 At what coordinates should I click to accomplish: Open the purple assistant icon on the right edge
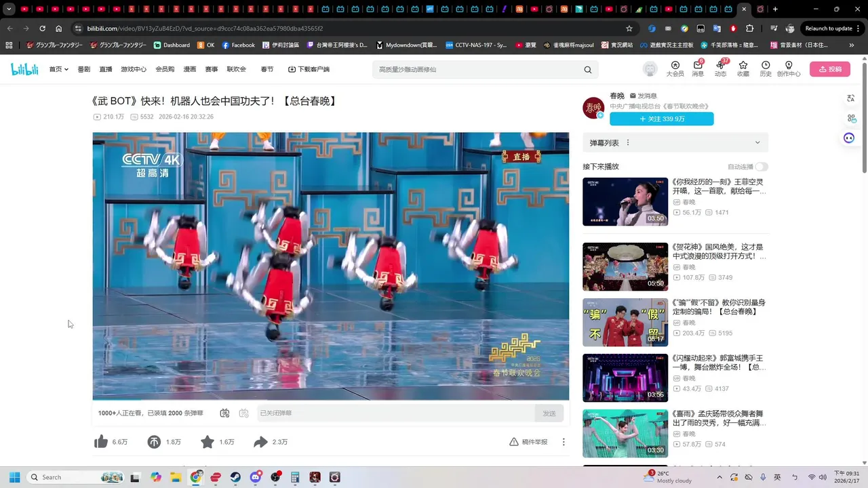(x=849, y=138)
